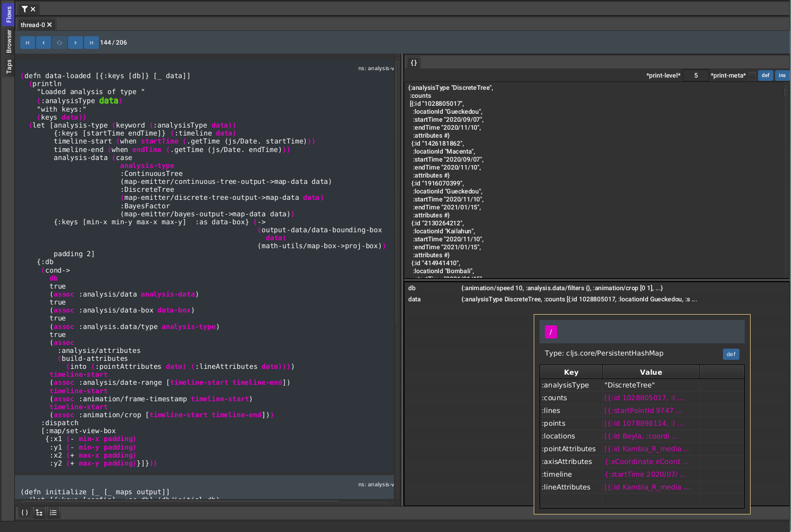Open the call tree view icon
Viewport: 791px width, 532px height.
coord(39,512)
